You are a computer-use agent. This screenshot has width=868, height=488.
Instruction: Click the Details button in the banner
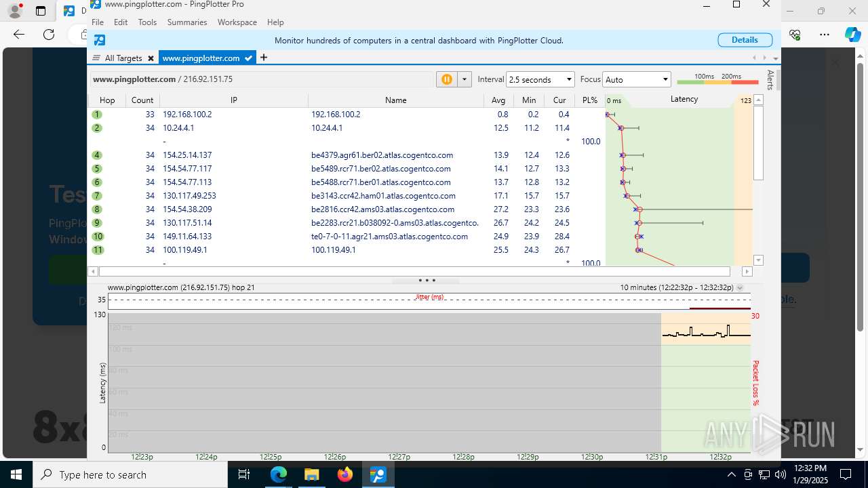[745, 40]
